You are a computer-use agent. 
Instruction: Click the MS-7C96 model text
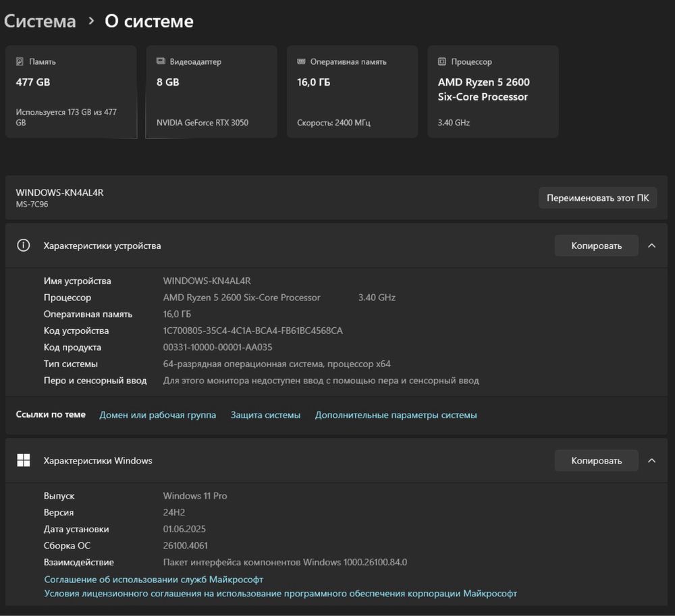[x=32, y=204]
